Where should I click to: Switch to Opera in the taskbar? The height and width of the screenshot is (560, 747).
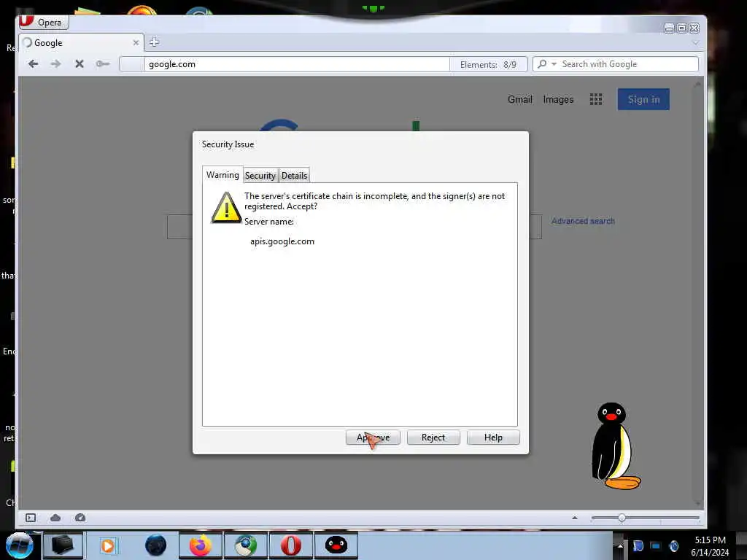click(x=290, y=545)
